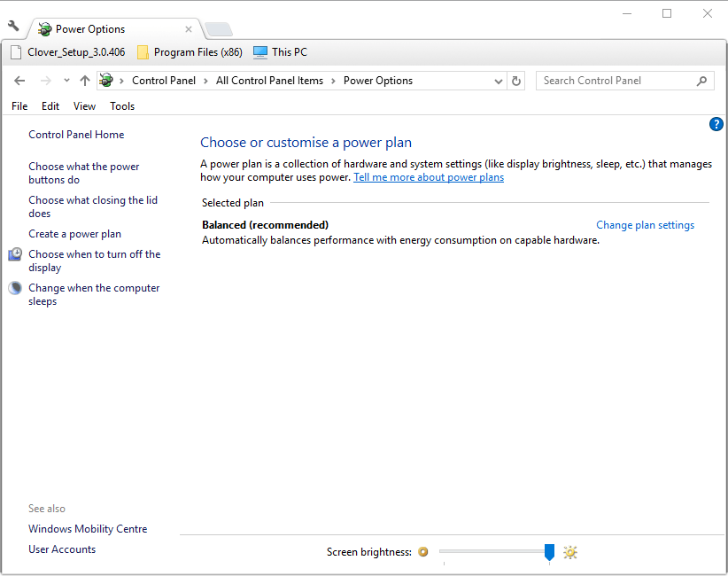
Task: Open Program Files (x86) folder bookmark
Action: 190,52
